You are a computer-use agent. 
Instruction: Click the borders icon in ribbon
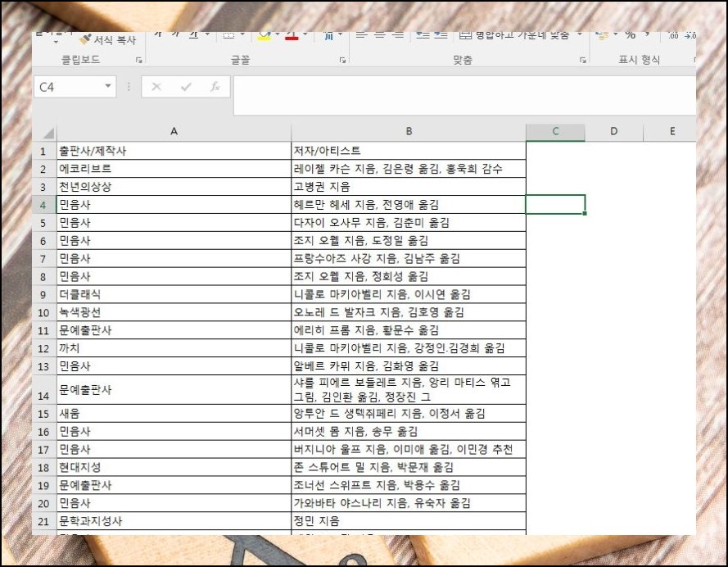click(x=229, y=35)
